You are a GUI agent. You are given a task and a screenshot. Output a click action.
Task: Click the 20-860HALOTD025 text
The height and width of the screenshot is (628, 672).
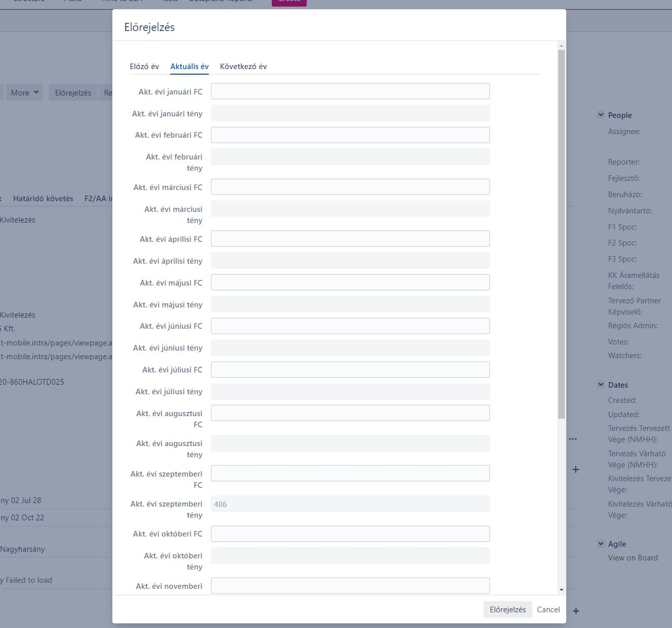[x=32, y=382]
